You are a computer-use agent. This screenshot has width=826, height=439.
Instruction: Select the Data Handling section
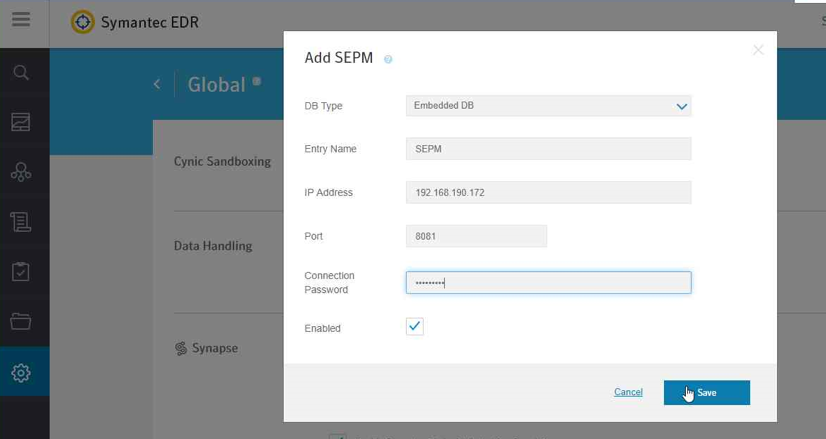point(213,246)
